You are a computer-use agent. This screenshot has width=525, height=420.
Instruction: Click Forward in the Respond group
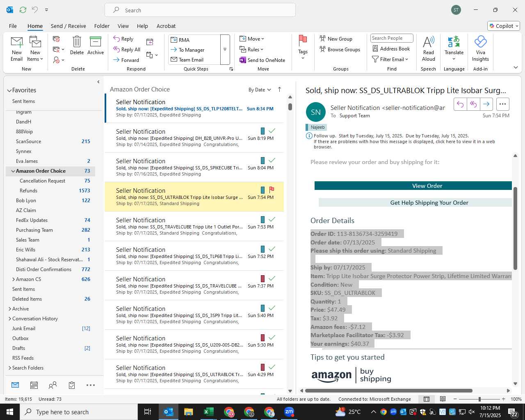coord(126,60)
